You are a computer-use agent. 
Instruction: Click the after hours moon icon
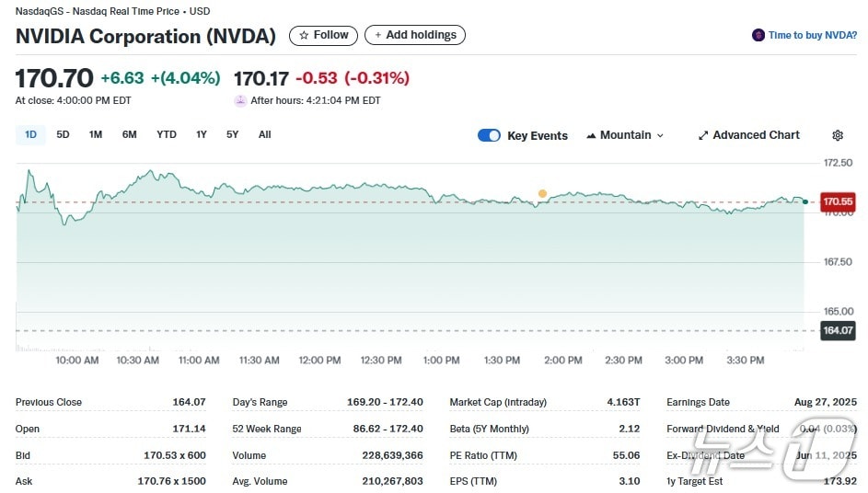click(240, 100)
